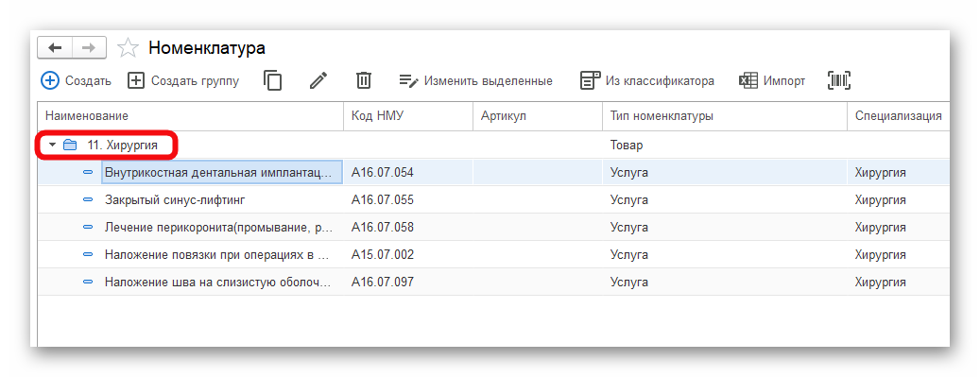Screen dimensions: 980x377
Task: Select Наложение шва на слизистую row
Action: point(493,283)
